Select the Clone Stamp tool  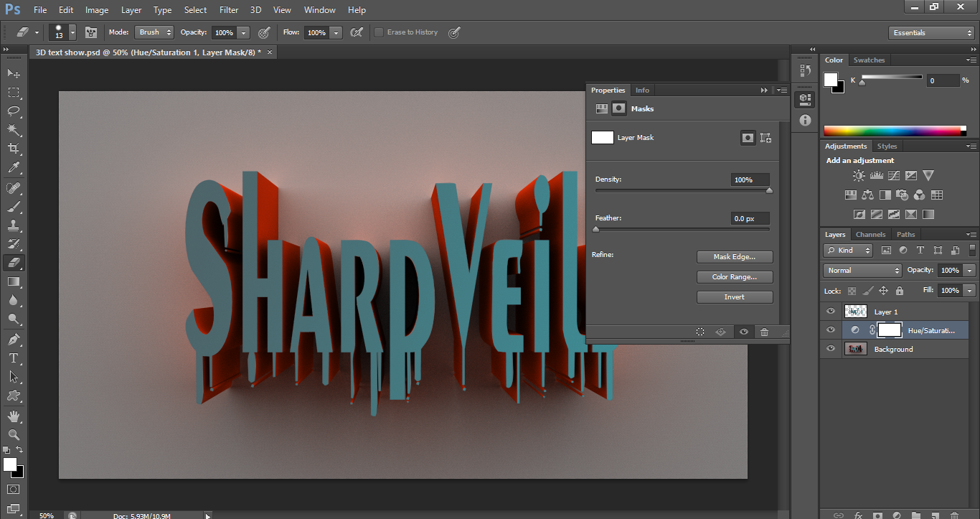pos(14,225)
